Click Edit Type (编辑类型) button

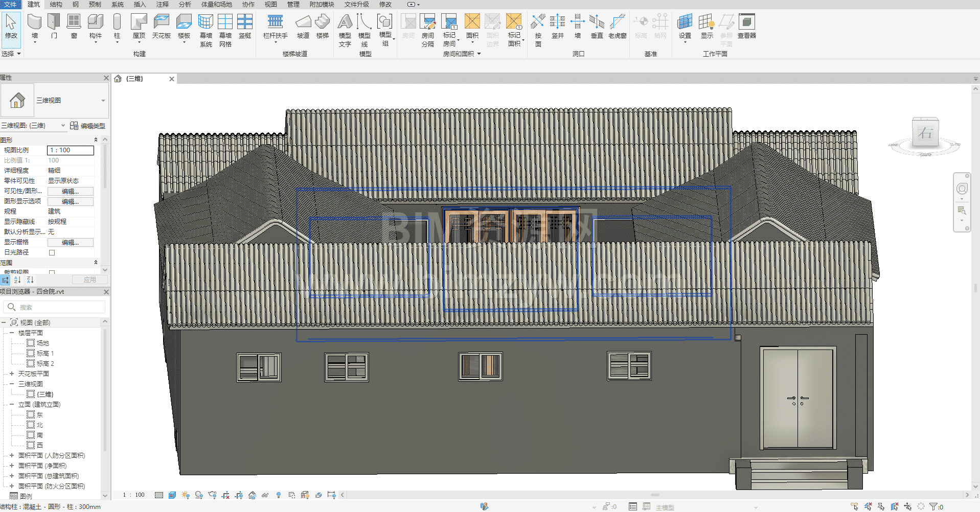pos(88,126)
